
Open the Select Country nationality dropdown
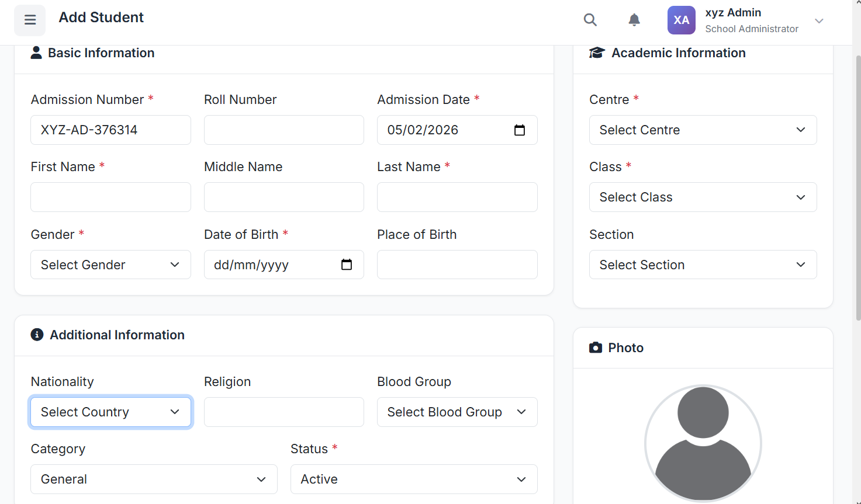110,412
